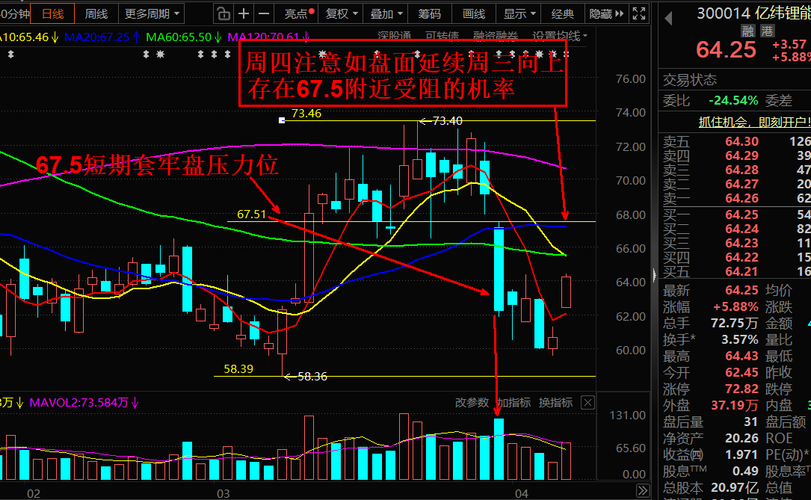Activate 画线 drawing tools
The image size is (811, 500).
tap(474, 14)
